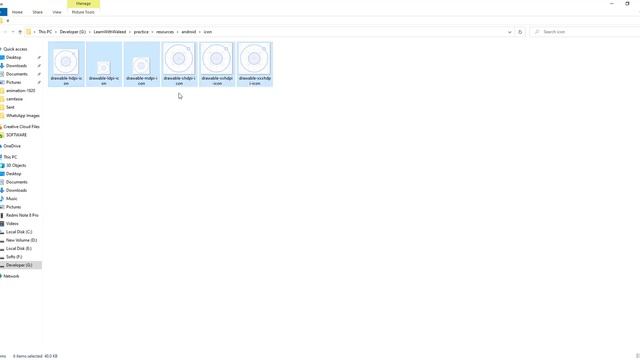Screen dimensions: 640x360
Task: Open the blue File menu tab
Action: 2,12
